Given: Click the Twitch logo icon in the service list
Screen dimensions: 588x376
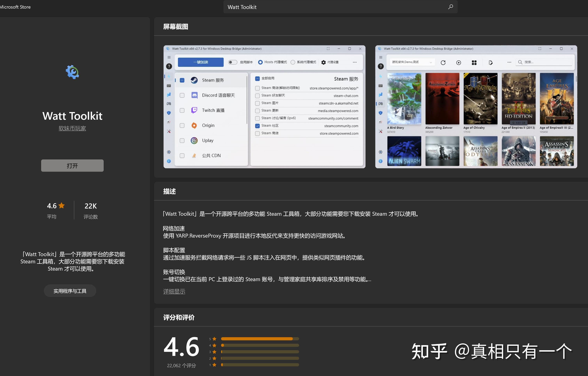Looking at the screenshot, I should [x=194, y=110].
